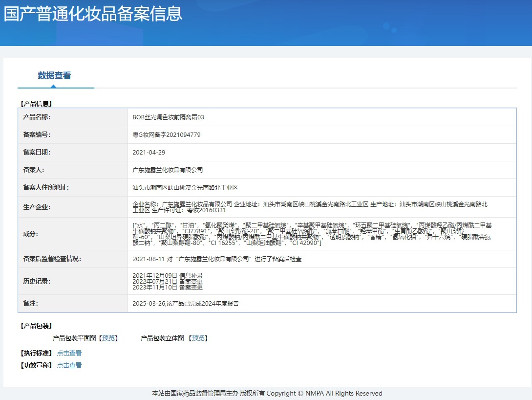Select history entry 2022年07月21日 备案变更
Image resolution: width=532 pixels, height=400 pixels.
pos(168,282)
